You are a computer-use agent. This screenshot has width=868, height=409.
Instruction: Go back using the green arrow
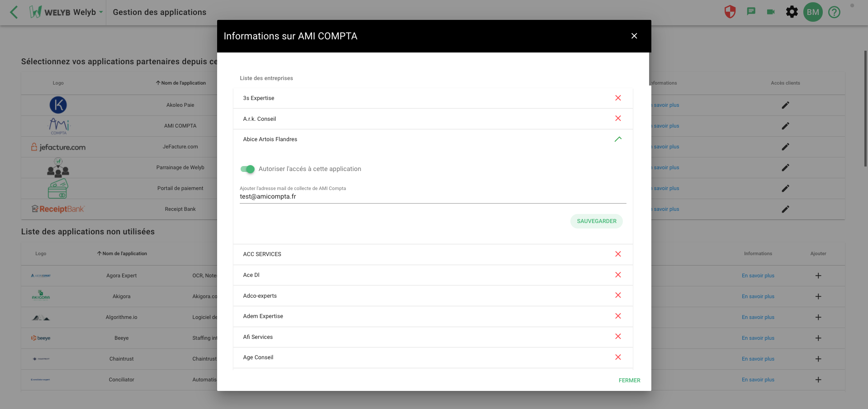pyautogui.click(x=14, y=12)
